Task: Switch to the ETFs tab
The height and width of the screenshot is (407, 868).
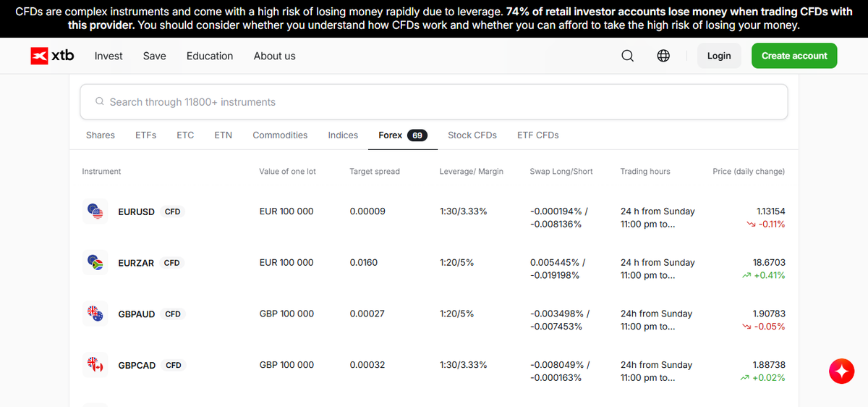Action: [x=145, y=135]
